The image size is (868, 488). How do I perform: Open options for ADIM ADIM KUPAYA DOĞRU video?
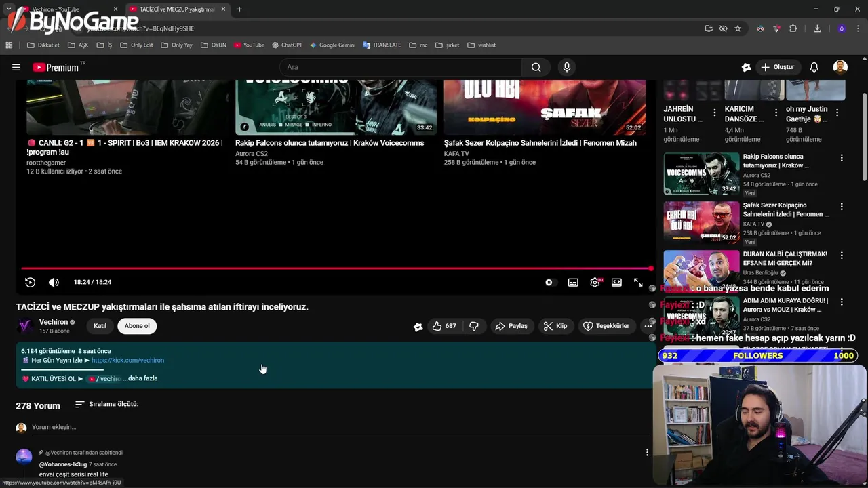click(x=842, y=302)
